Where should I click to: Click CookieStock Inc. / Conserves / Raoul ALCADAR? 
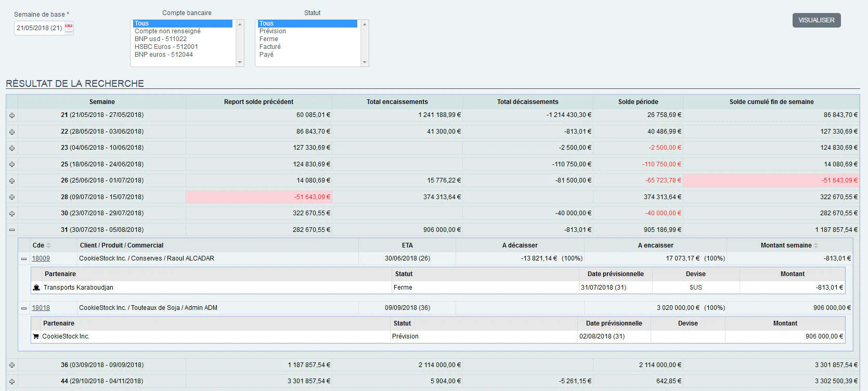(147, 258)
